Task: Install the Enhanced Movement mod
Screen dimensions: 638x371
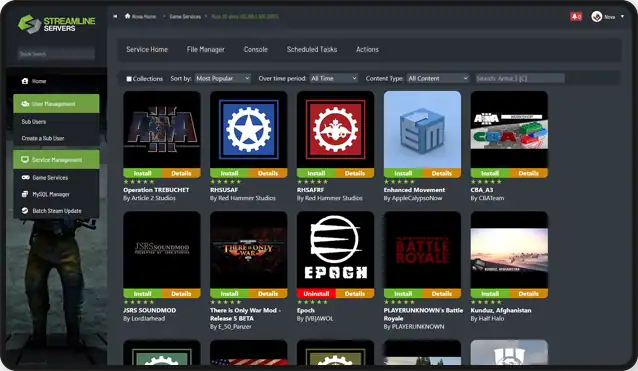Action: tap(403, 173)
